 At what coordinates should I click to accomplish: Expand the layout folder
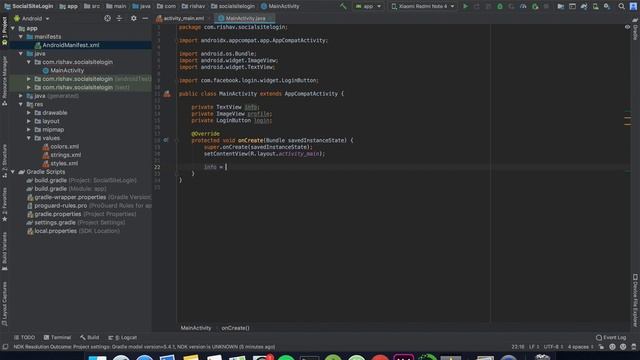point(29,121)
